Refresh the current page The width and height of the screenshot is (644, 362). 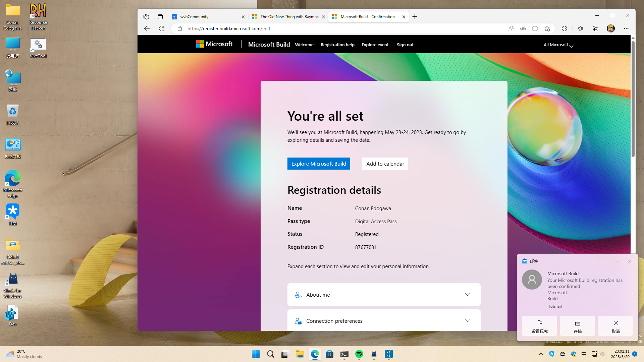[x=162, y=28]
